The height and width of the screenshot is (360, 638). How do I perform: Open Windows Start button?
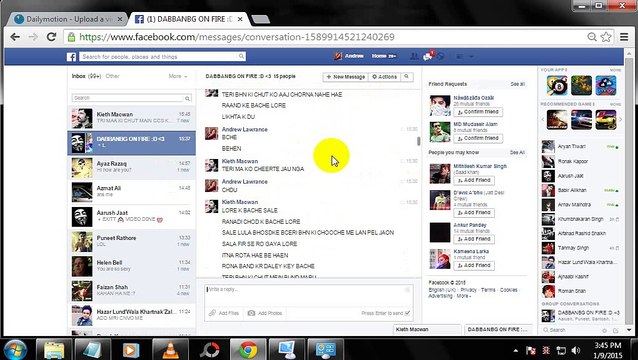15,349
